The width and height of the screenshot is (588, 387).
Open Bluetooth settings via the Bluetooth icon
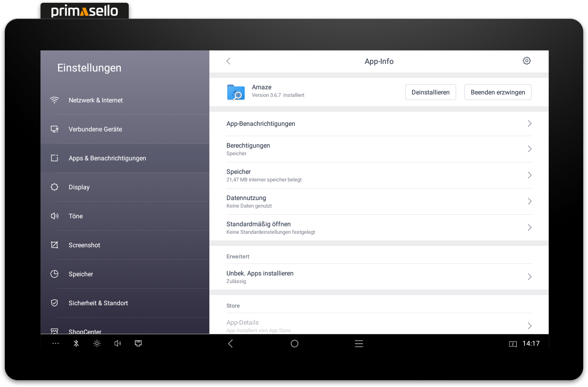click(x=76, y=343)
